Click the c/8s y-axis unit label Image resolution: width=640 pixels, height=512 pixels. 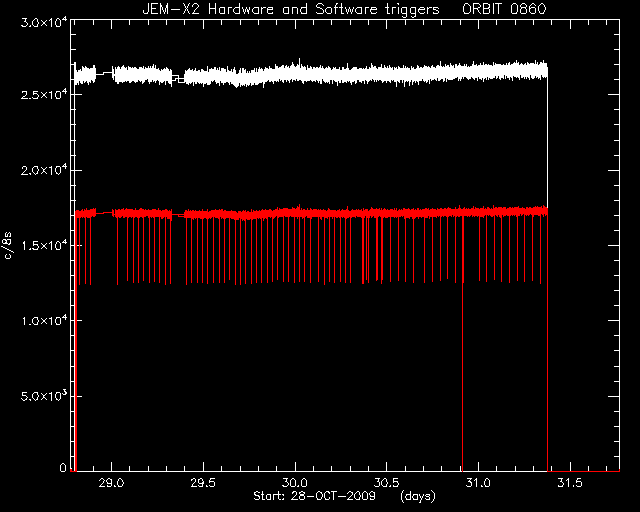pos(8,245)
